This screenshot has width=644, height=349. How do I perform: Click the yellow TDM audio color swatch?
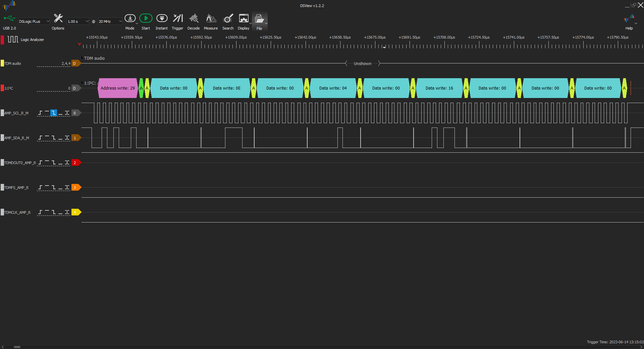(2, 63)
